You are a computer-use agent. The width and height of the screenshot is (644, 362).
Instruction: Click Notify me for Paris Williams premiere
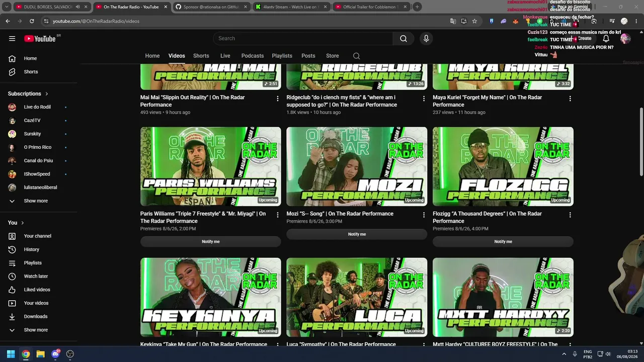pos(211,242)
